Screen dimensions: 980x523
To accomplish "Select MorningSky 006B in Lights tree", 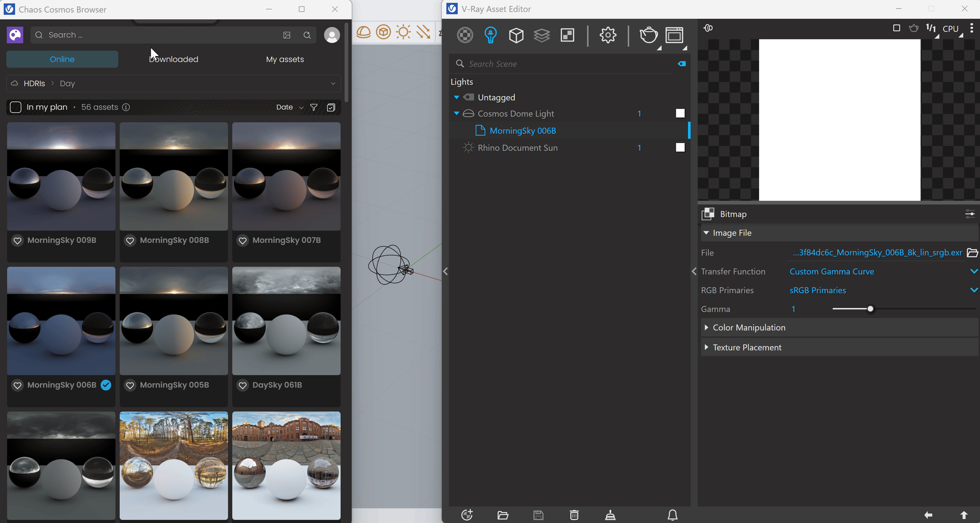I will coord(523,131).
